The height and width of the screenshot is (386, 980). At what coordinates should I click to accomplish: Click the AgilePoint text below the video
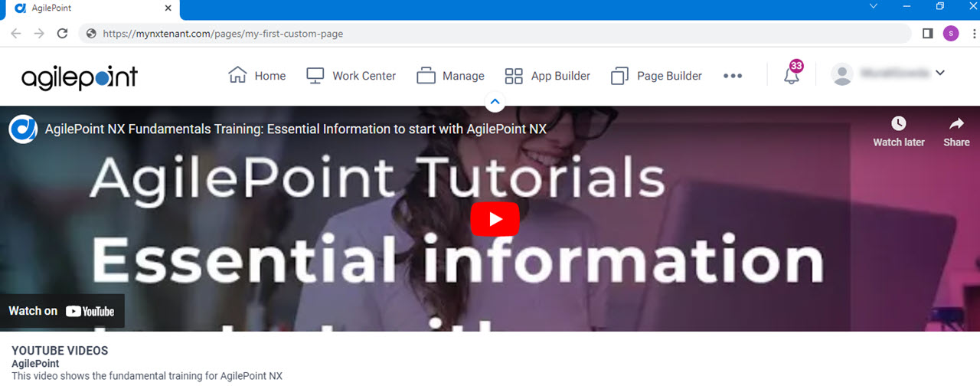pyautogui.click(x=35, y=364)
